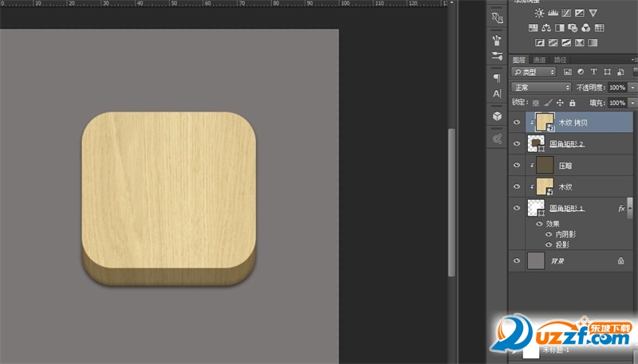Viewport: 638px width, 364px height.
Task: Open the 类型 layer filter dropdown
Action: pos(534,72)
